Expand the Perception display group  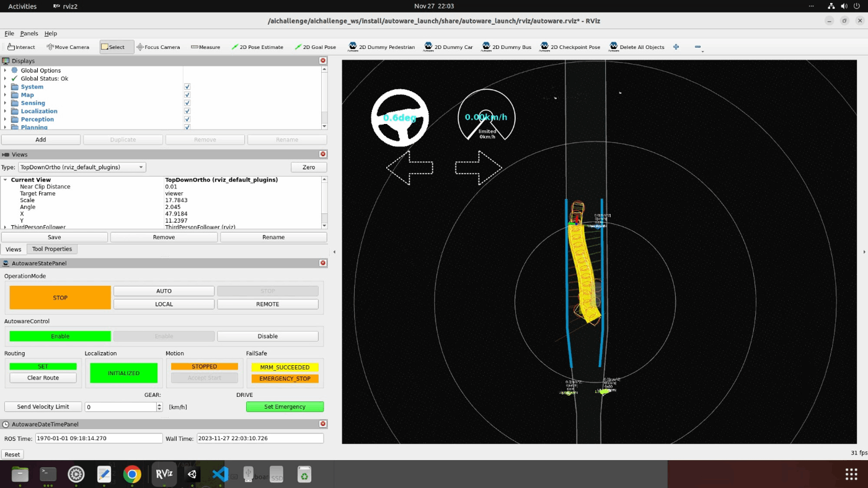(5, 119)
